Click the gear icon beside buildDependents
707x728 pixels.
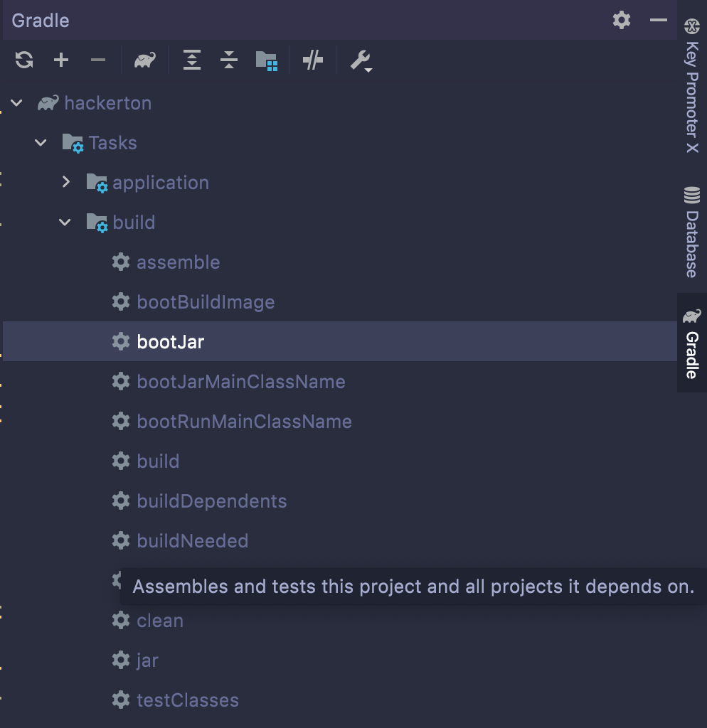coord(121,501)
